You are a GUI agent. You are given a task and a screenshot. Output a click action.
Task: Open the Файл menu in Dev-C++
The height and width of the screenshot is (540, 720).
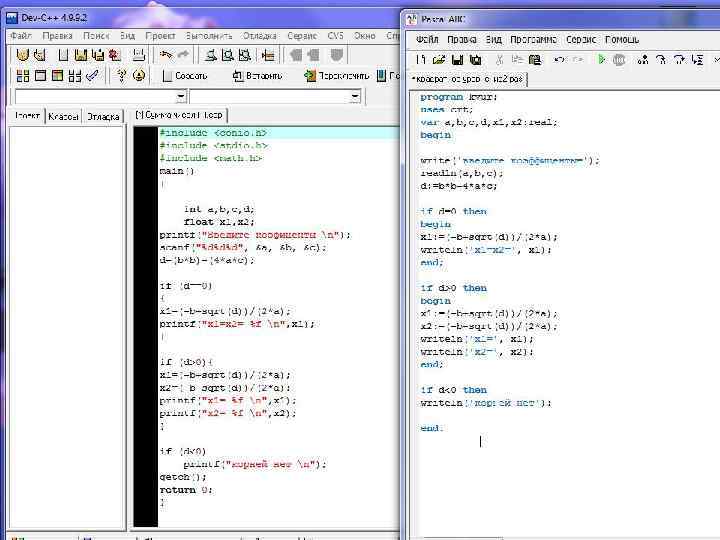pos(21,35)
